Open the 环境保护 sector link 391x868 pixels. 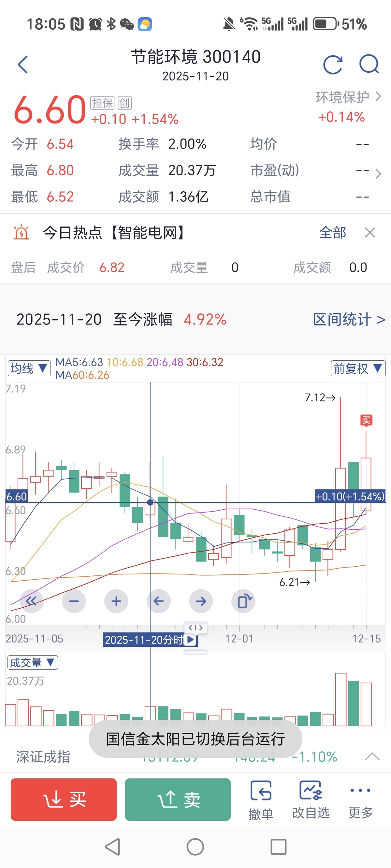pyautogui.click(x=348, y=97)
